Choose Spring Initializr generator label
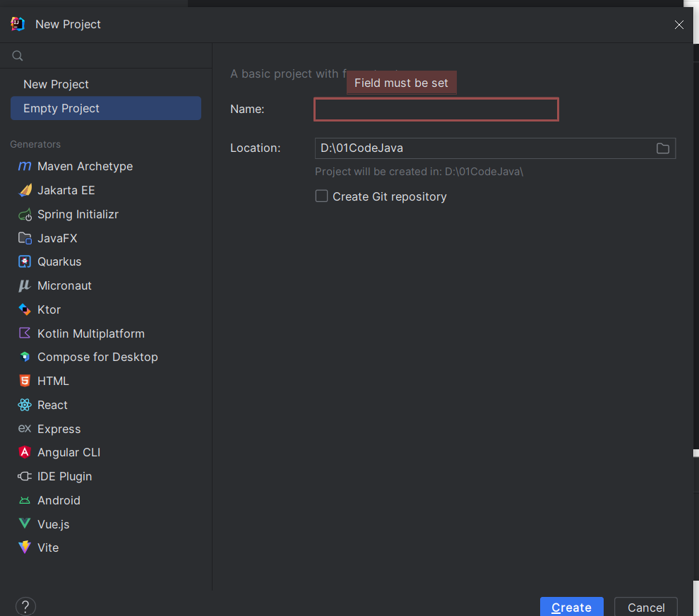Viewport: 699px width, 616px height. [78, 215]
